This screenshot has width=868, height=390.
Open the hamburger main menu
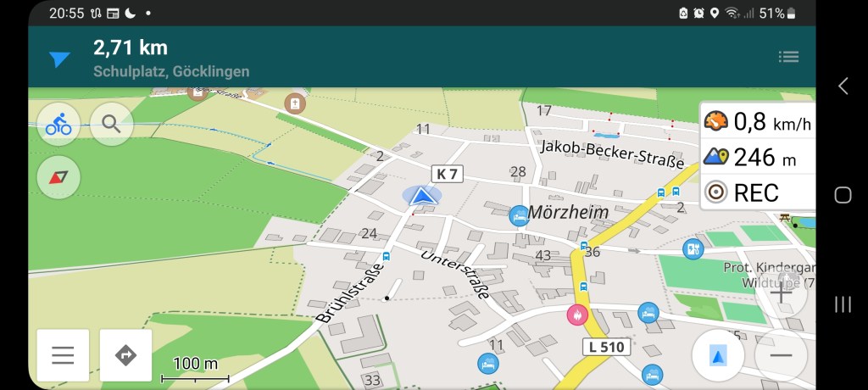(x=63, y=355)
